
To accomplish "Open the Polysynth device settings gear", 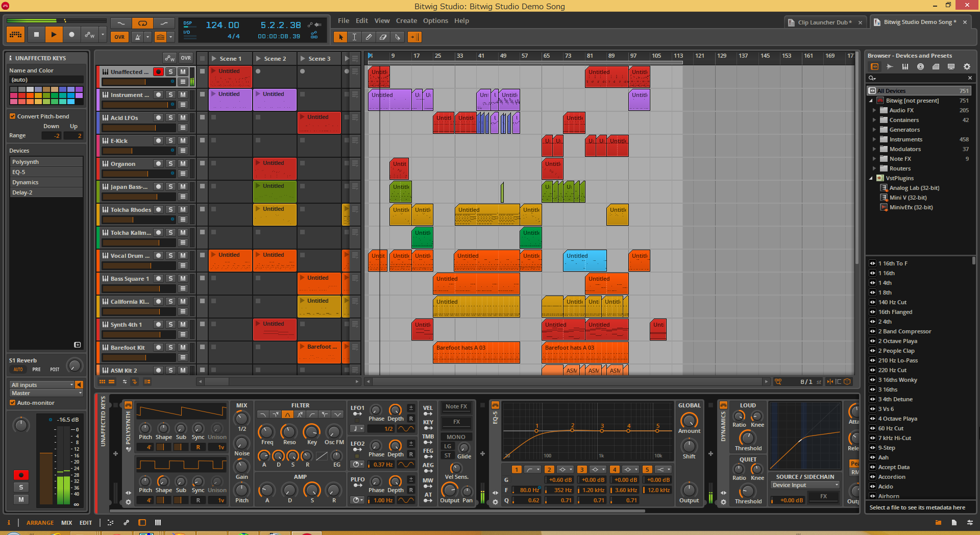I will [x=128, y=502].
